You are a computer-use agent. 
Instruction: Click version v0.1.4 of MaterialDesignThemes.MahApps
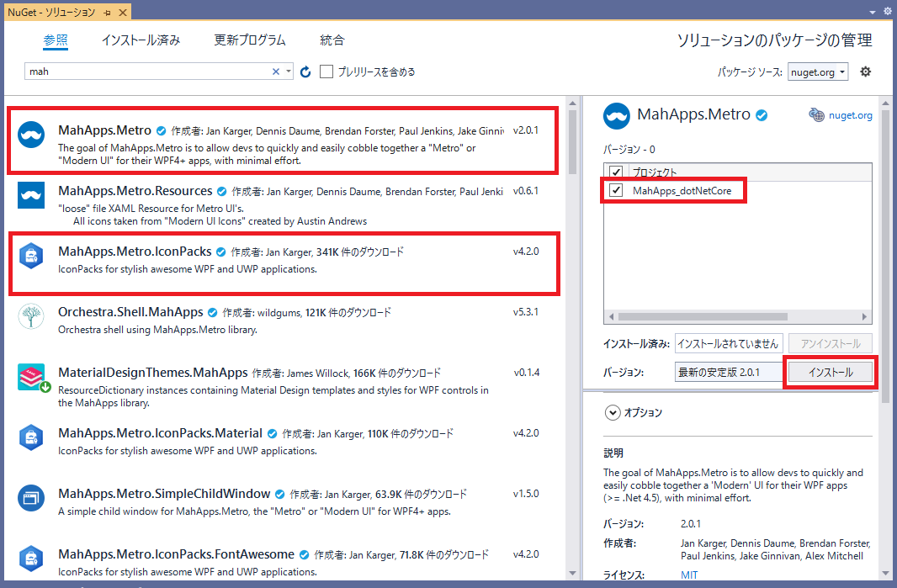click(x=526, y=373)
